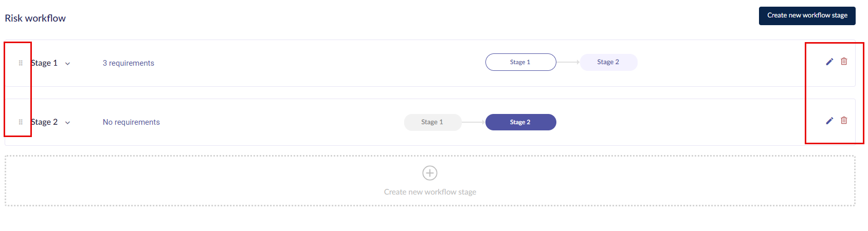Select the grey Stage 1 pill

click(x=432, y=122)
